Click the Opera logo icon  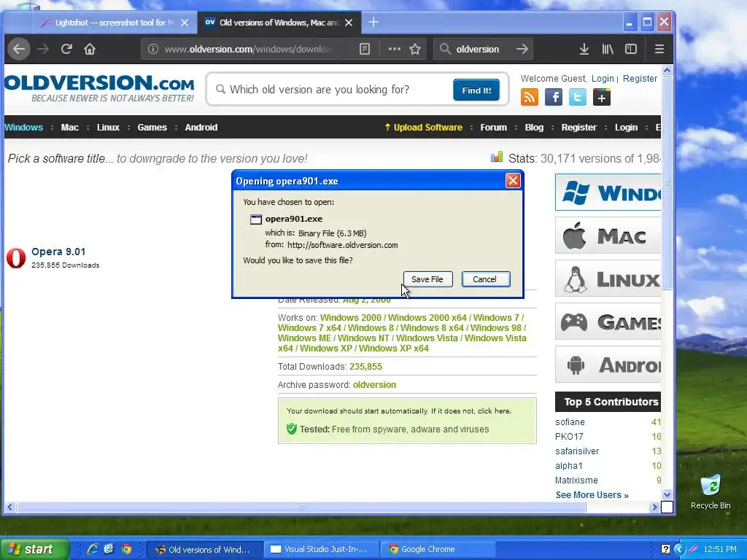(x=16, y=257)
